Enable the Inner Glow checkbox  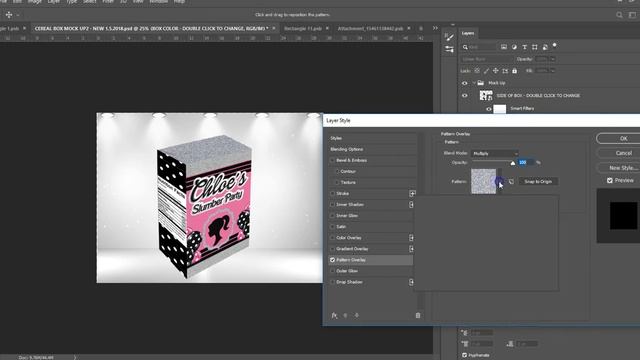tap(332, 216)
